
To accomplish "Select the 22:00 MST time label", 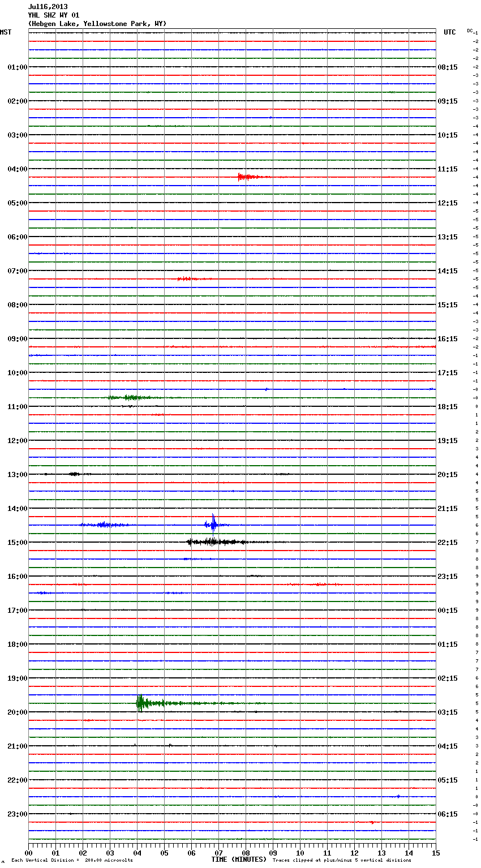I will [x=18, y=780].
